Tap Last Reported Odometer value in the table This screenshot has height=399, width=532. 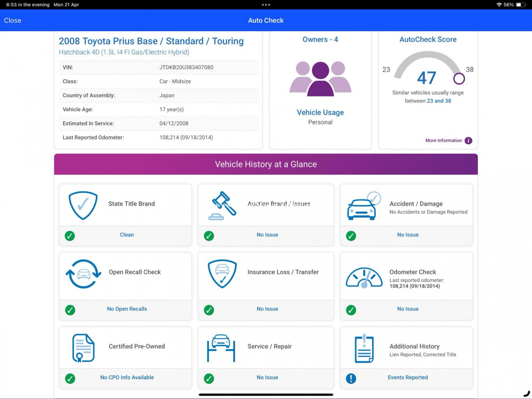coord(186,137)
